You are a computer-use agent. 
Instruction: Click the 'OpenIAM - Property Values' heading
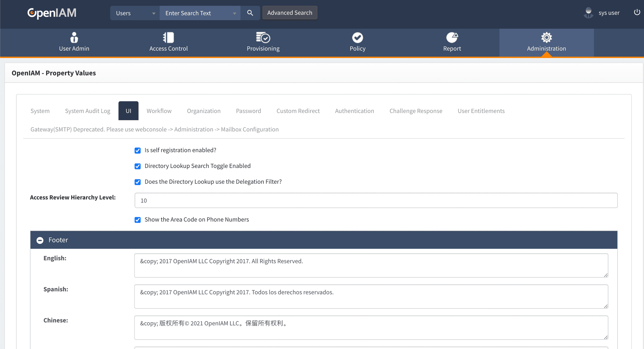[54, 73]
